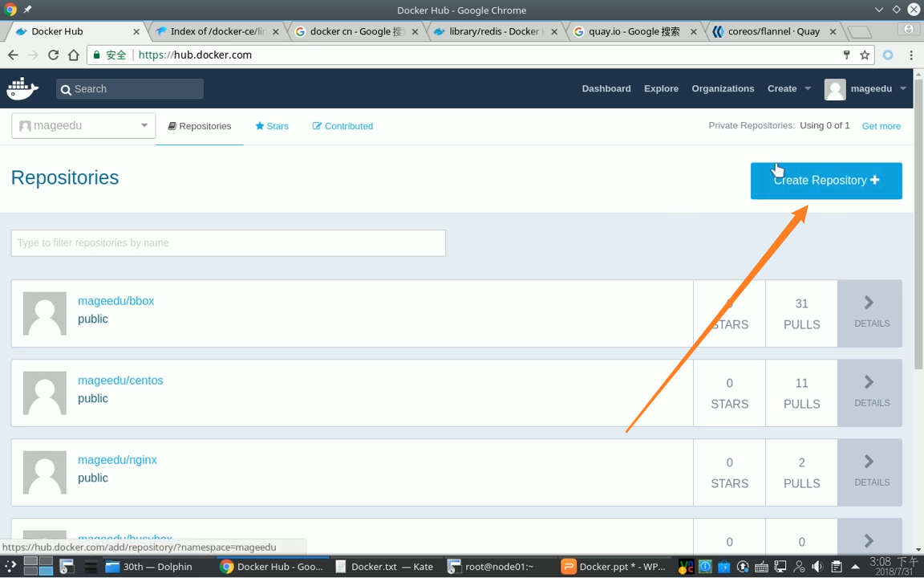Reload the page with refresh icon

pos(53,55)
